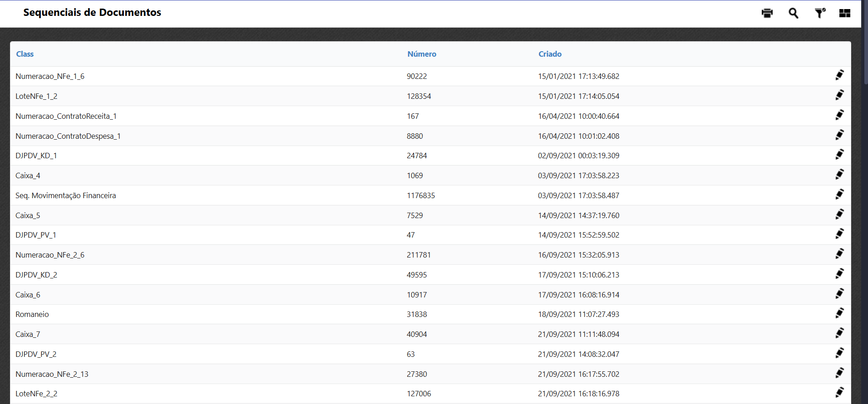Sort by Número column header

[421, 54]
